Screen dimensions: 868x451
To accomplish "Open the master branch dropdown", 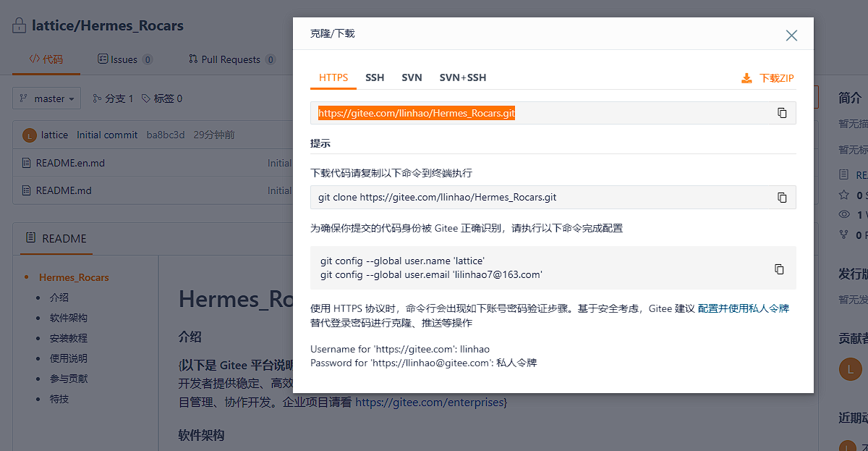I will point(46,98).
